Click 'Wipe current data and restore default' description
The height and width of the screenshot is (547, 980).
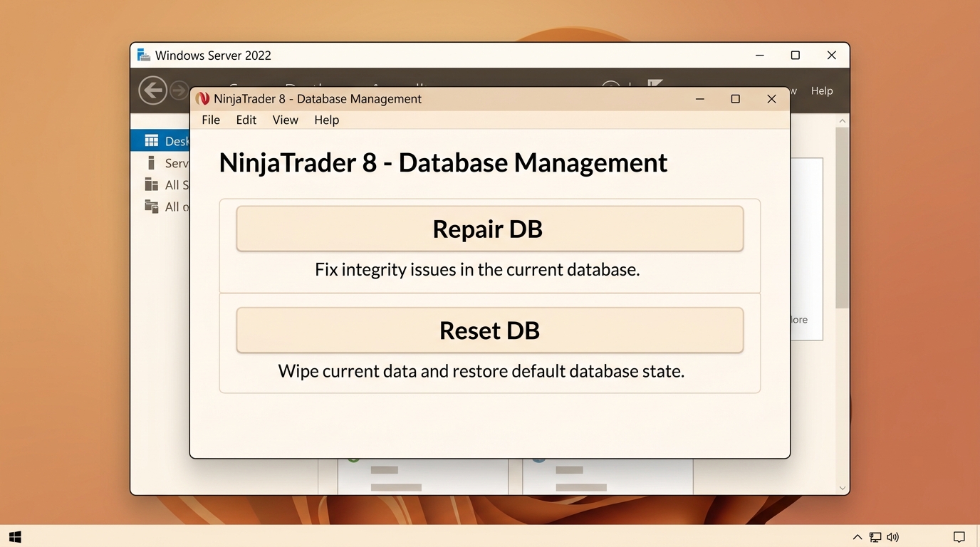click(481, 371)
